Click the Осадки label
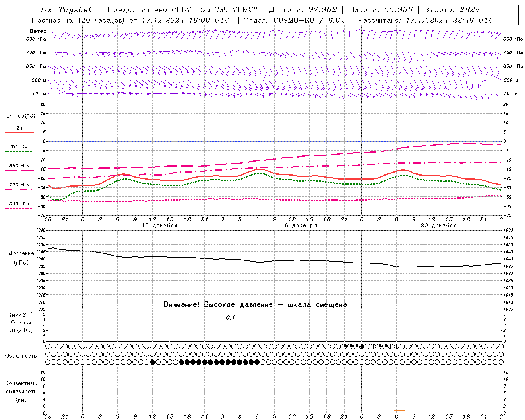 tap(21, 322)
